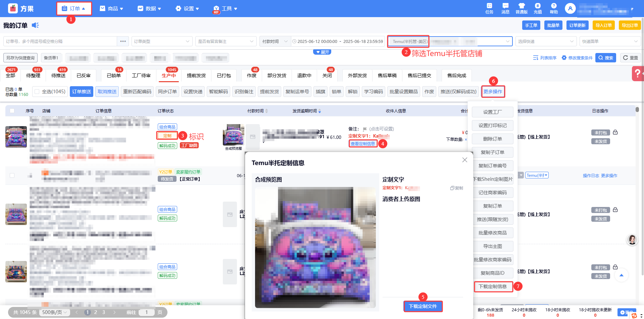
Task: Open the 付款时间 filter type dropdown
Action: click(275, 41)
